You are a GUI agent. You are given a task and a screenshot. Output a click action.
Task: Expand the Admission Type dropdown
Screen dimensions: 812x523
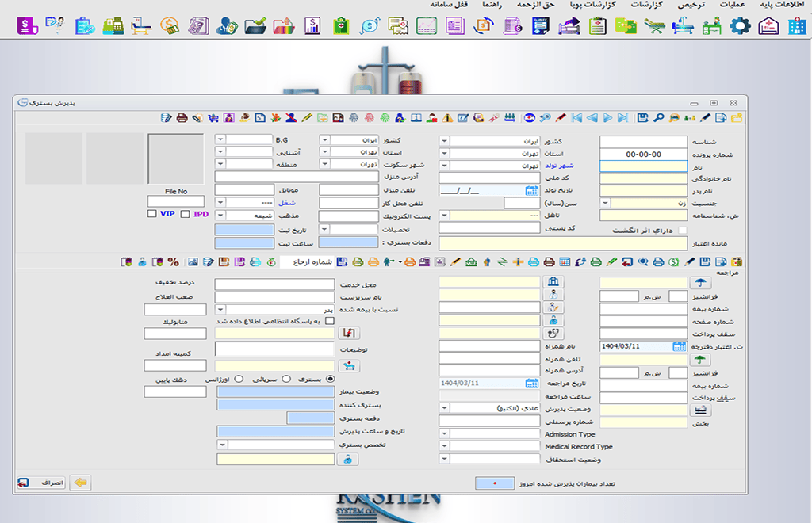[x=444, y=433]
